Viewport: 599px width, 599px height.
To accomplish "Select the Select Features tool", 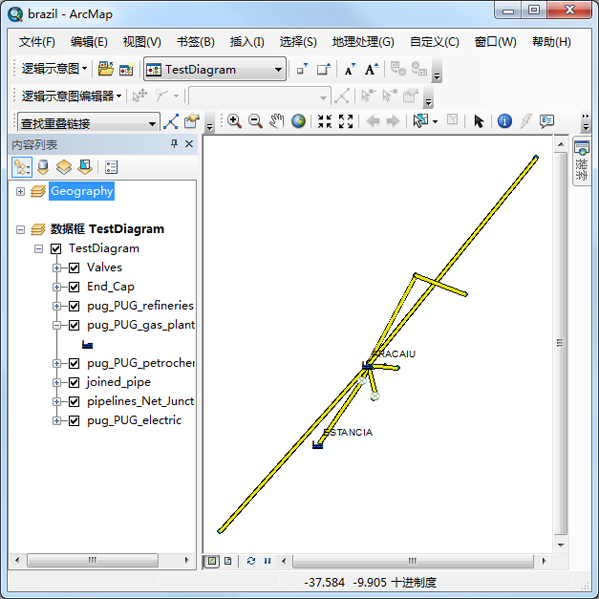I will [420, 121].
